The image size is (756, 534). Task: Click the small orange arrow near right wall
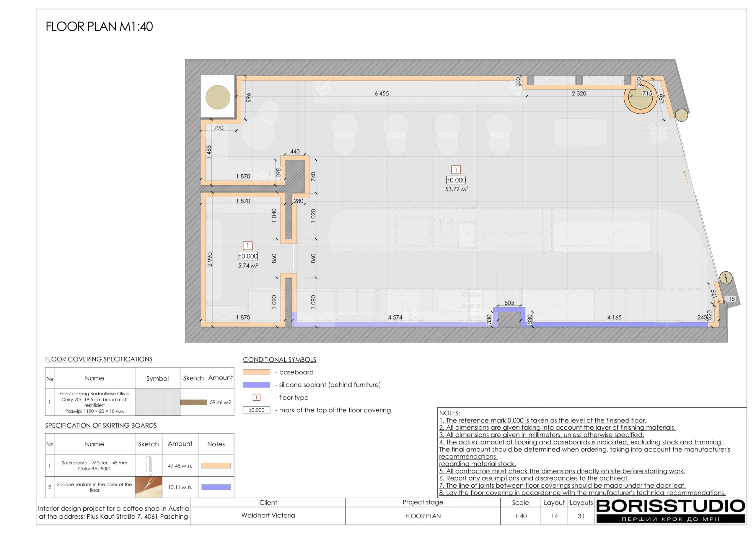coord(685,177)
